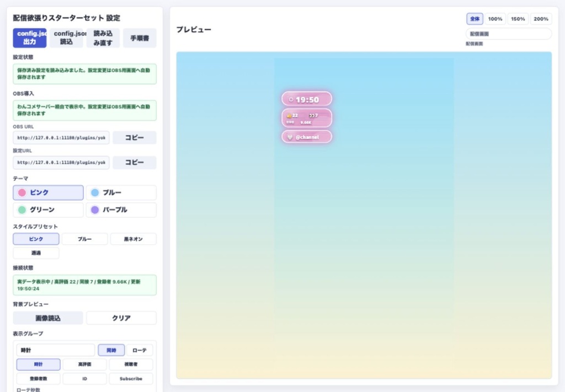Click the config.json 出力 button
Screen dimensions: 565x392
click(30, 38)
